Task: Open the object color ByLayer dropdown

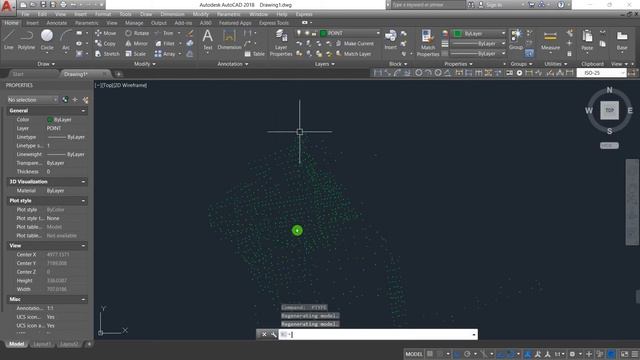Action: [x=479, y=33]
